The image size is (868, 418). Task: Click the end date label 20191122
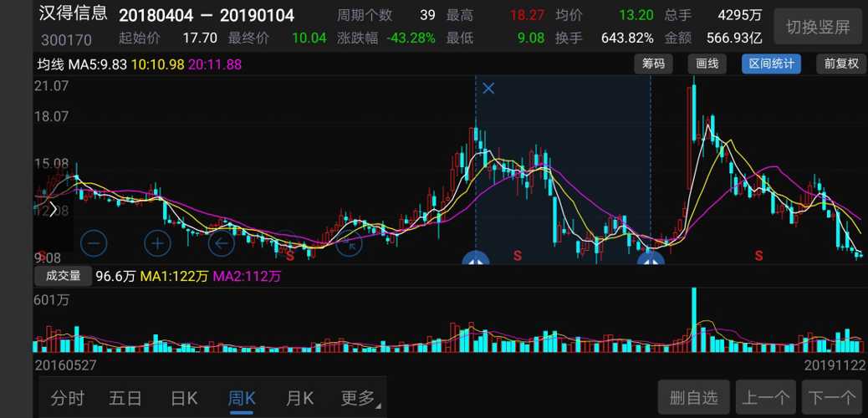[833, 365]
